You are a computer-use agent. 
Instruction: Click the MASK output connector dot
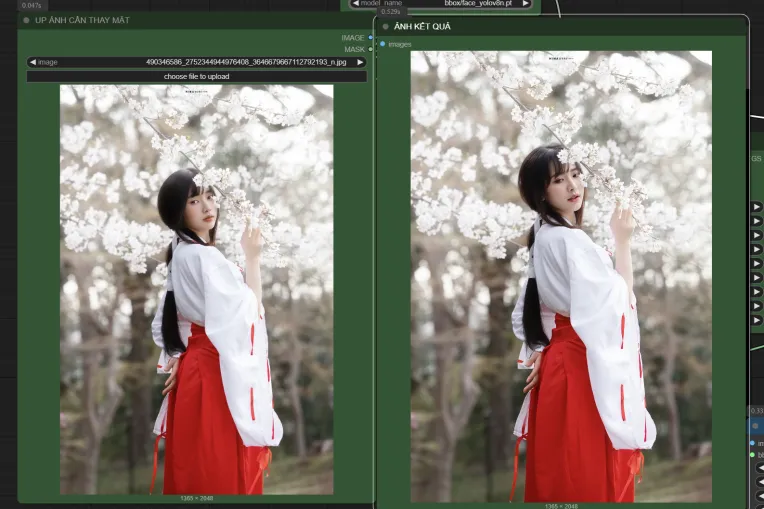pyautogui.click(x=371, y=49)
